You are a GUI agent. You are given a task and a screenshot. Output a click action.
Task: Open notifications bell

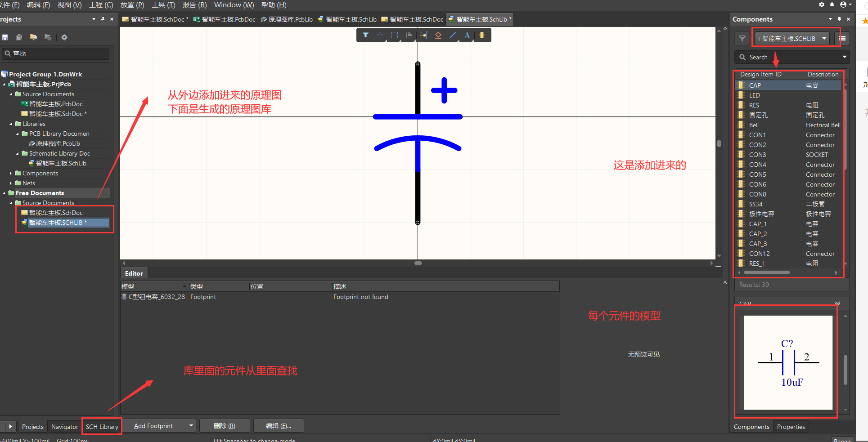tap(832, 4)
